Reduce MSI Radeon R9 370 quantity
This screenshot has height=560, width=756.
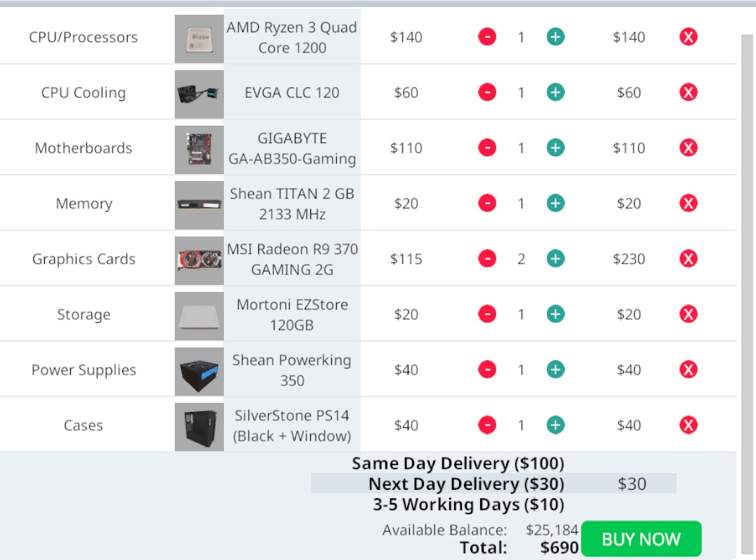pos(487,258)
